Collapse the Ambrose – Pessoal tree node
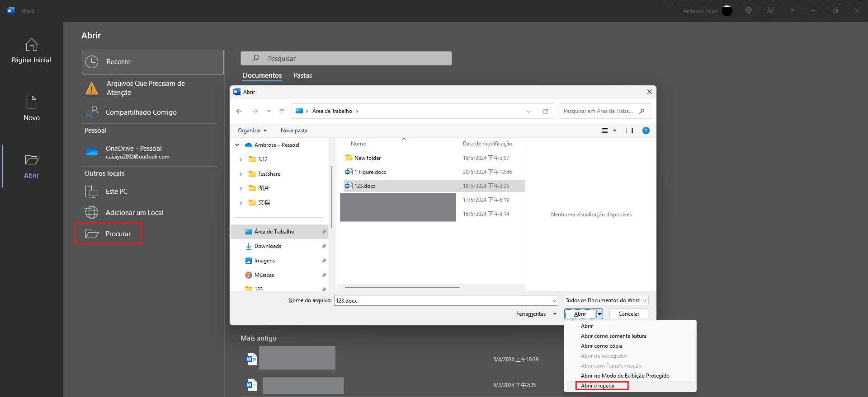 [237, 145]
